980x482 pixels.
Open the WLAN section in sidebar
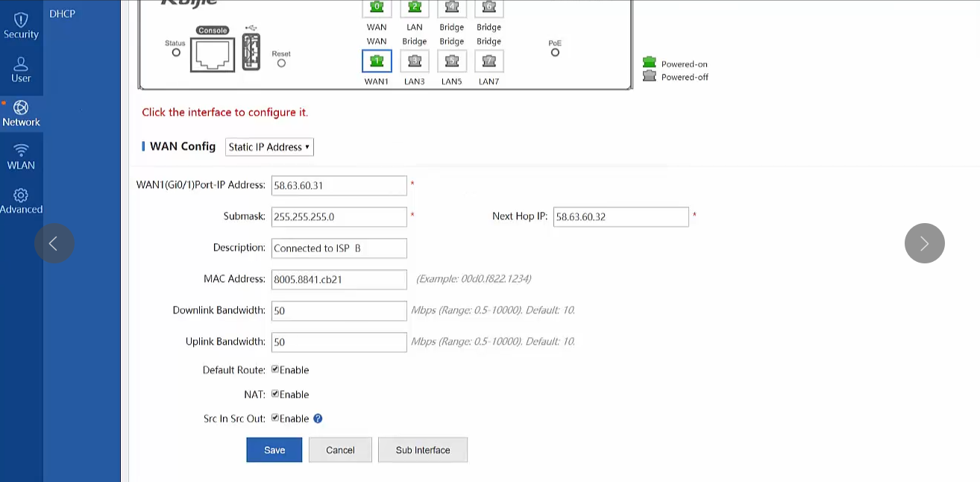(21, 157)
